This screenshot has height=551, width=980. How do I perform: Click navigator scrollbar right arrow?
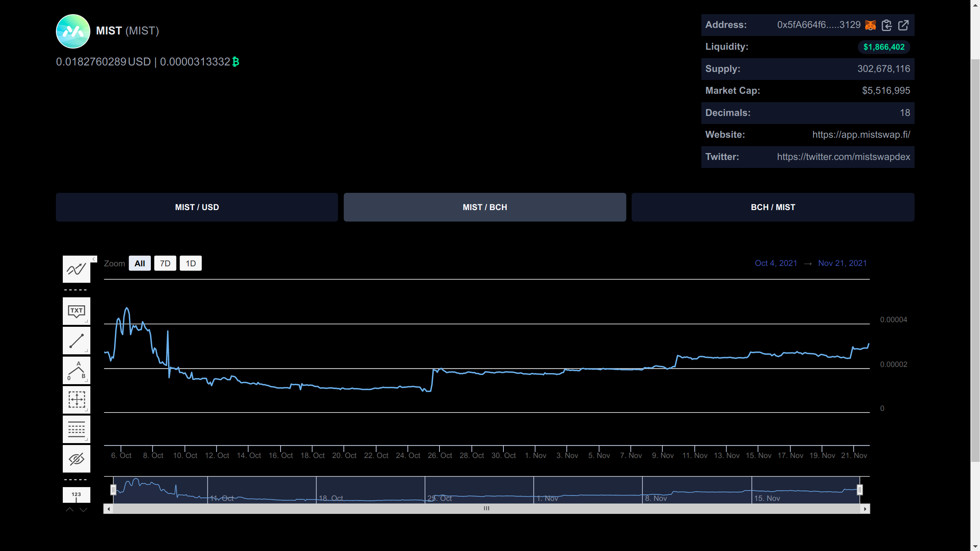865,509
